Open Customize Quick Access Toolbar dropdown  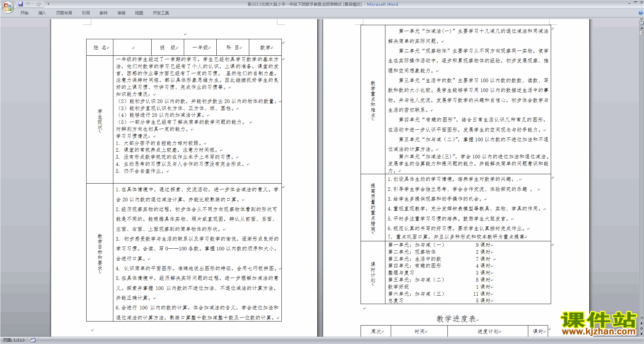coord(48,4)
